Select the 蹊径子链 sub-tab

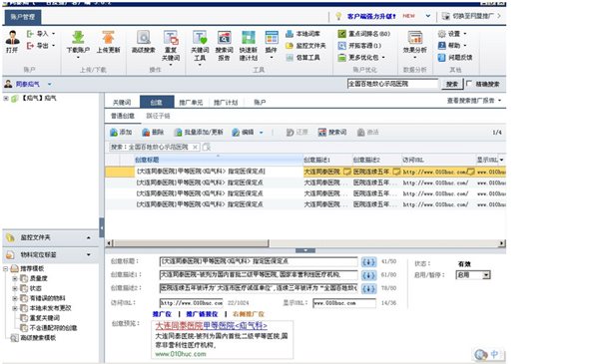coord(158,116)
